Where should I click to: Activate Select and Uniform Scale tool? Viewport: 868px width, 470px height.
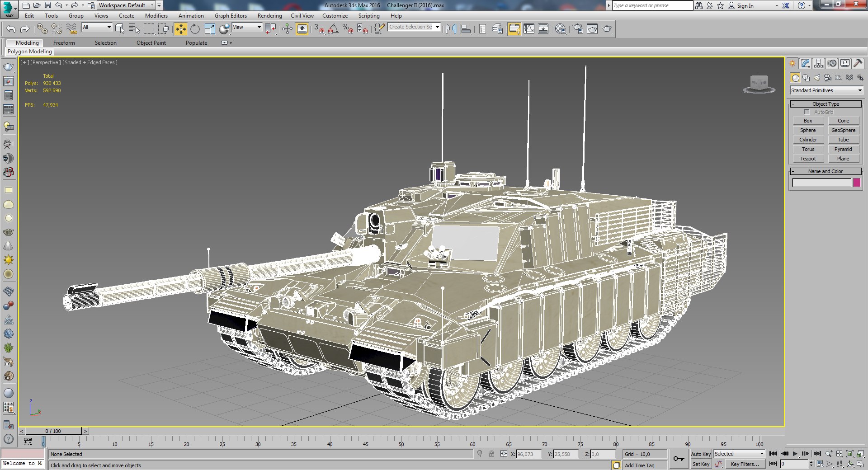click(x=210, y=29)
